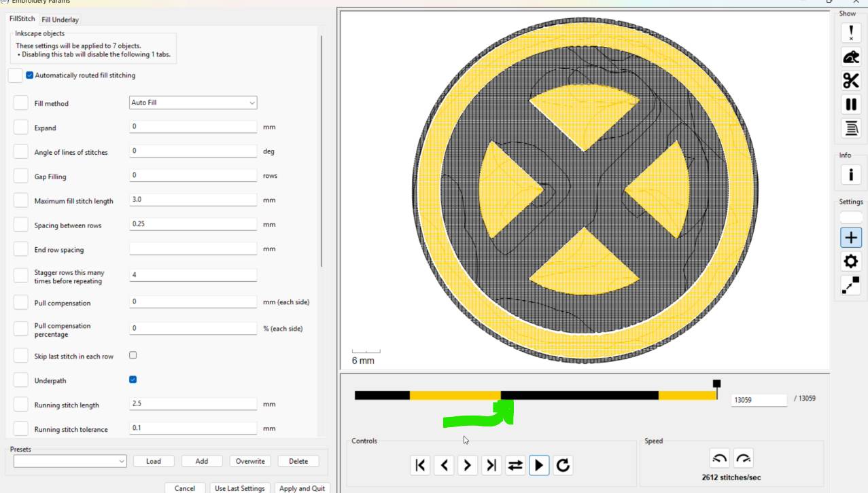868x493 pixels.
Task: Open simulator settings gear icon
Action: click(850, 261)
